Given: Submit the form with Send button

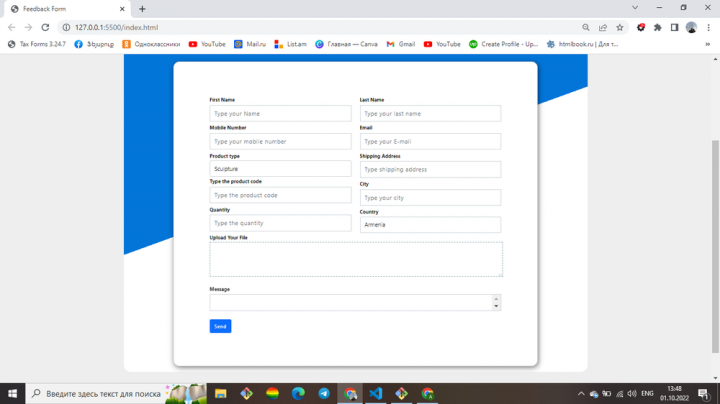Looking at the screenshot, I should 220,326.
